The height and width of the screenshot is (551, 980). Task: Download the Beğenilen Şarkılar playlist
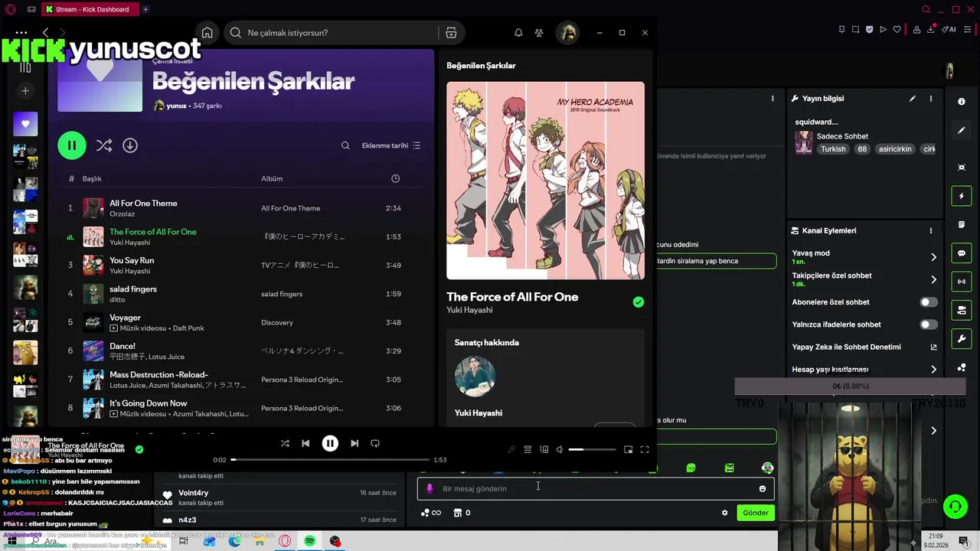[130, 145]
